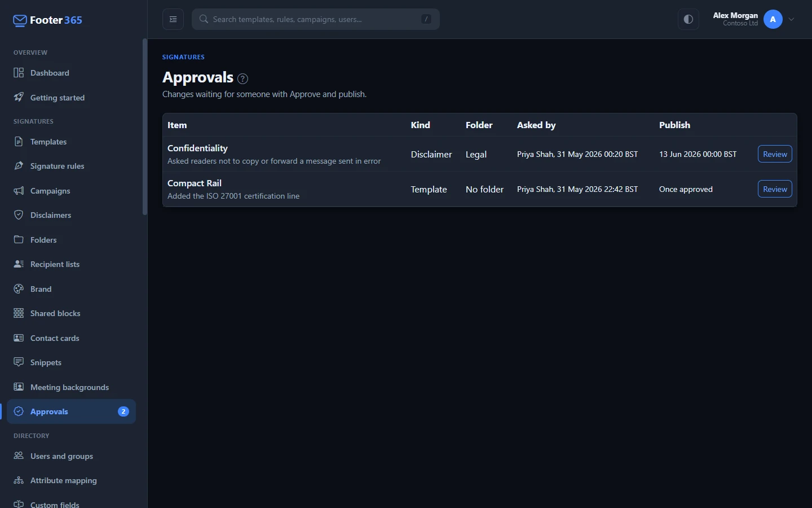Go to Disclaimers page
The height and width of the screenshot is (508, 812).
tap(71, 215)
